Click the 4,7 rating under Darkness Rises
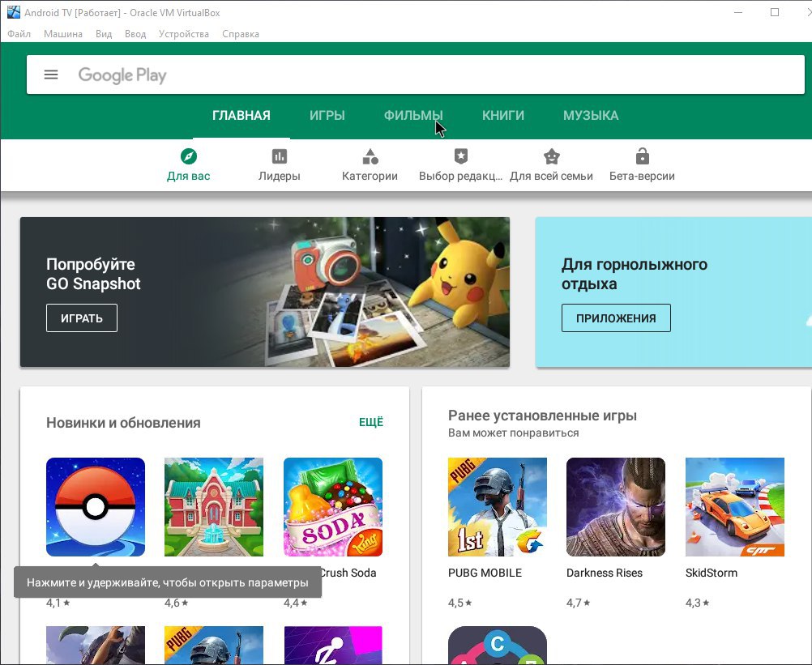 coord(579,603)
